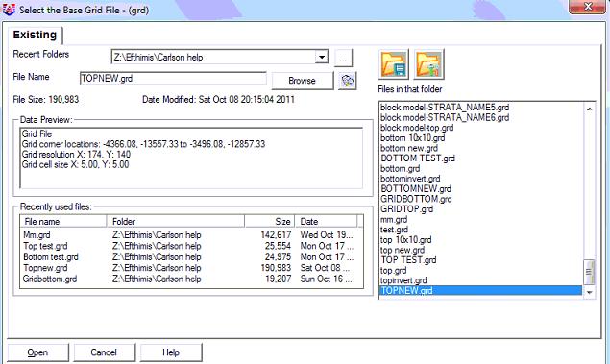This screenshot has height=364, width=610.
Task: Click the Cancel button
Action: coord(104,352)
